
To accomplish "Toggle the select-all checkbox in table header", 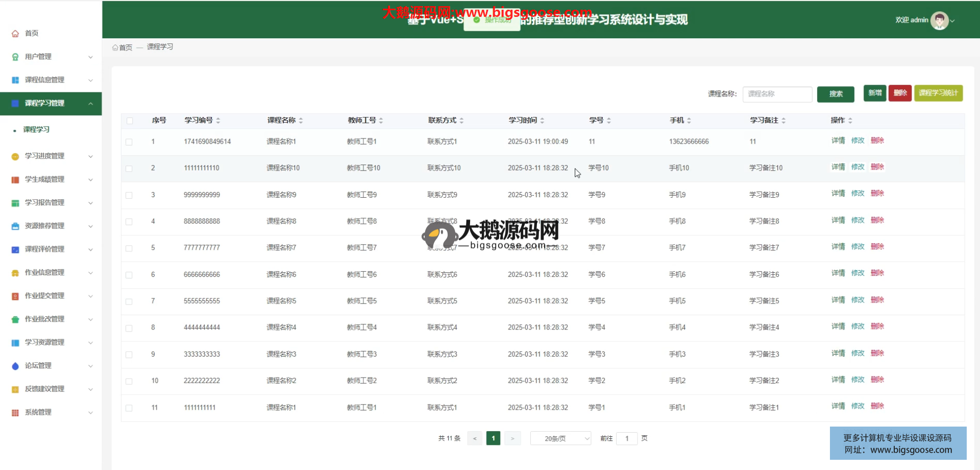I will 130,121.
